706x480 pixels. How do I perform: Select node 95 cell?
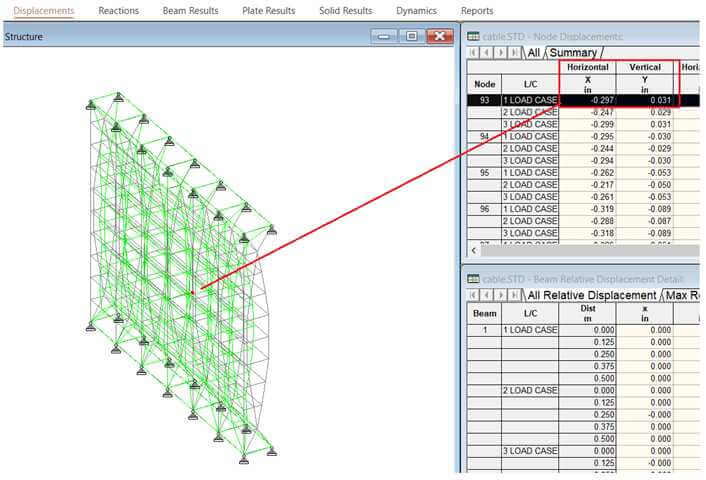click(484, 172)
